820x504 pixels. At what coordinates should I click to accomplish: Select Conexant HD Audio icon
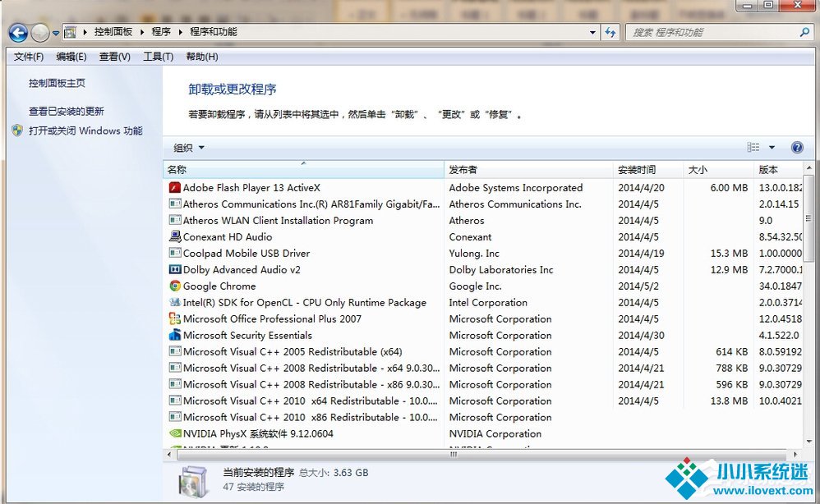(175, 236)
